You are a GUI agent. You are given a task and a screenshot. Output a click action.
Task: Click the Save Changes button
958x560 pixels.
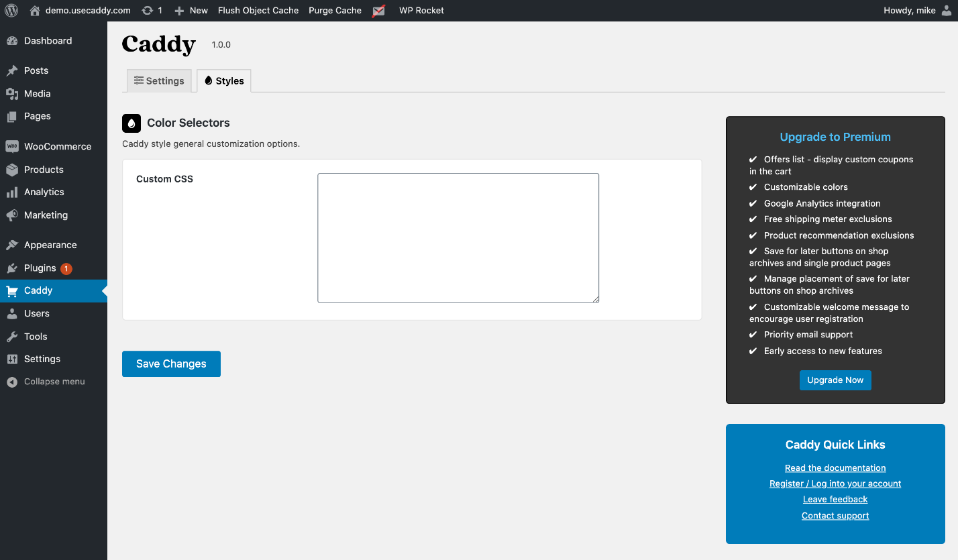coord(171,363)
